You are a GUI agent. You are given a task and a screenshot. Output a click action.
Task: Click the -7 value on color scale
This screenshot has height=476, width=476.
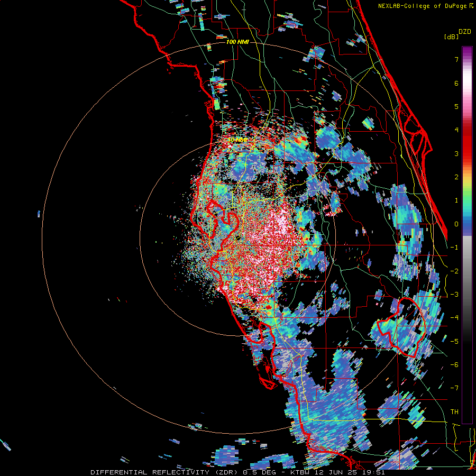coord(454,388)
